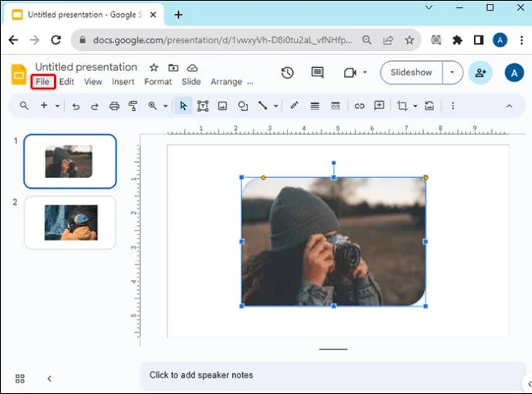
Task: Expand the Slideshow options dropdown arrow
Action: [x=453, y=72]
